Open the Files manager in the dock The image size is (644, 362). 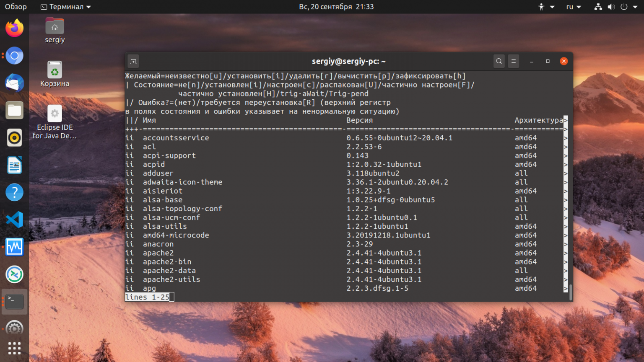pyautogui.click(x=14, y=110)
